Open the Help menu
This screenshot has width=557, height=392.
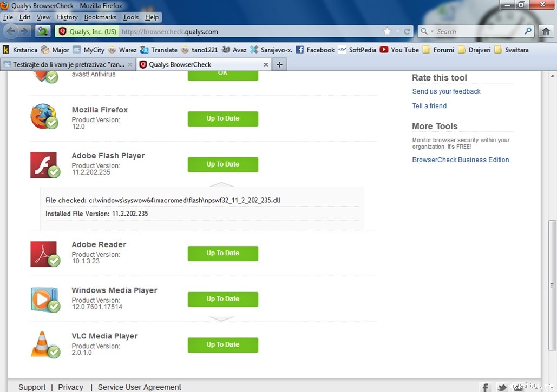[152, 17]
